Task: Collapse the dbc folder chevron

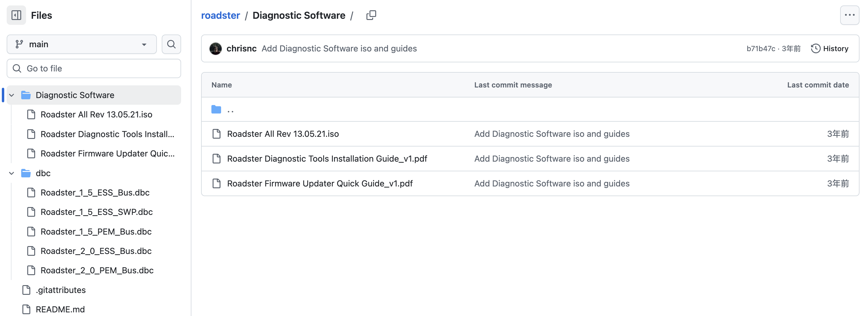Action: (x=12, y=173)
